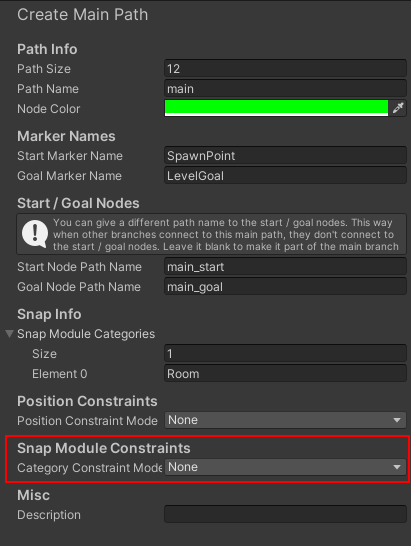Click the eyedropper icon beside Node Color
Viewport: 411px width, 546px height.
pos(398,108)
